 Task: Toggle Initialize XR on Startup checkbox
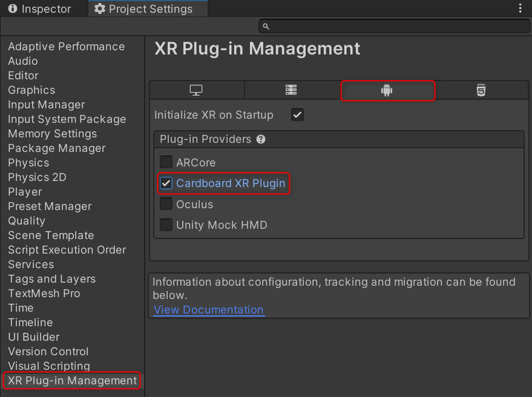297,115
